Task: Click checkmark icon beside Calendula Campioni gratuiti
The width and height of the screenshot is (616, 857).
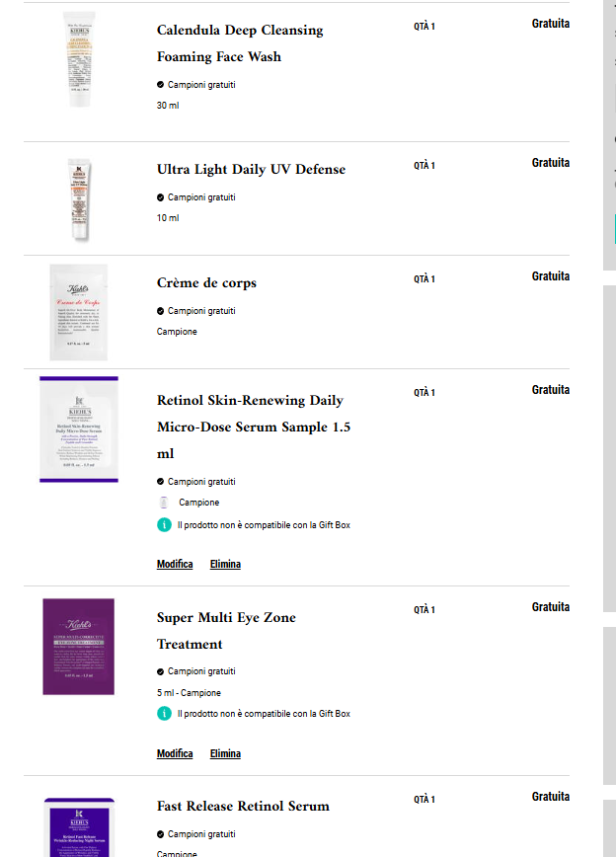Action: (160, 85)
